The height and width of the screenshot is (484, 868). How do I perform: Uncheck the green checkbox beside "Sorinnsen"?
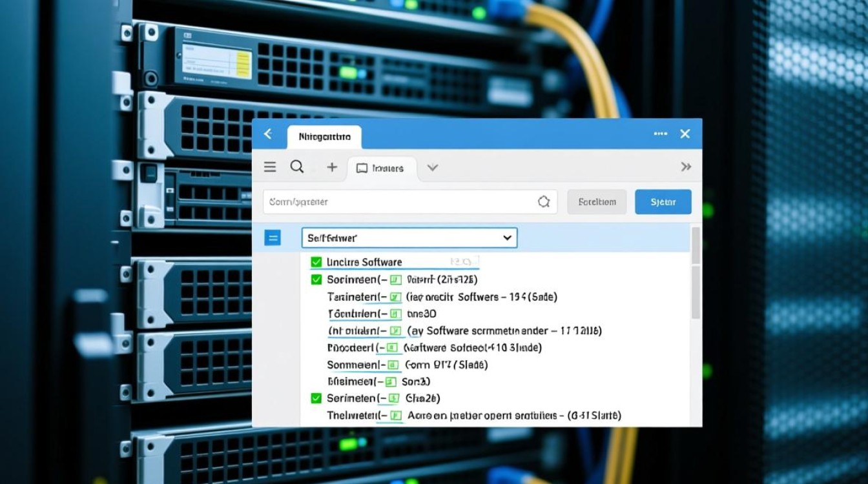[316, 279]
